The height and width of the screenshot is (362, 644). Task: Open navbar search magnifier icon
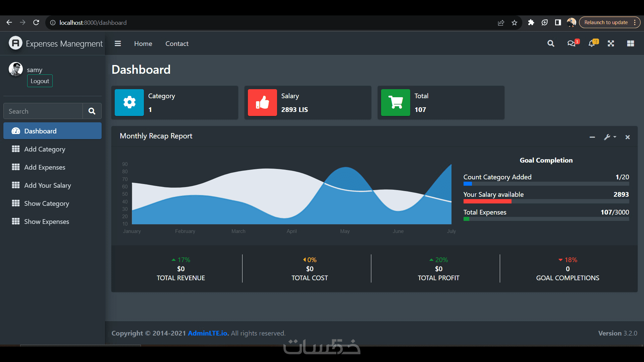click(x=551, y=44)
